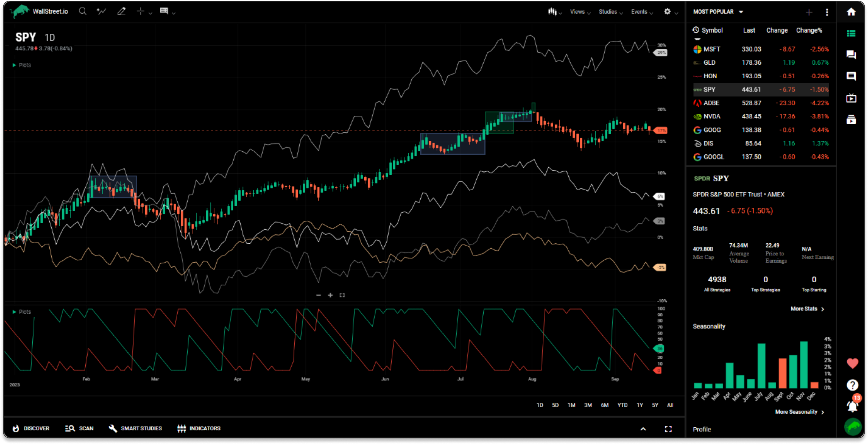Select the 1Y time range
The image size is (868, 444).
640,405
